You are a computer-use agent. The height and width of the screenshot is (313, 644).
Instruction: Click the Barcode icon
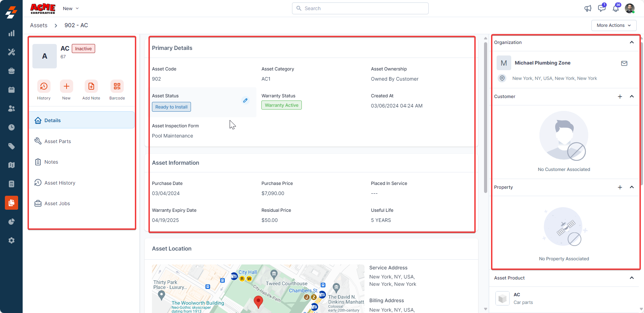pyautogui.click(x=117, y=86)
